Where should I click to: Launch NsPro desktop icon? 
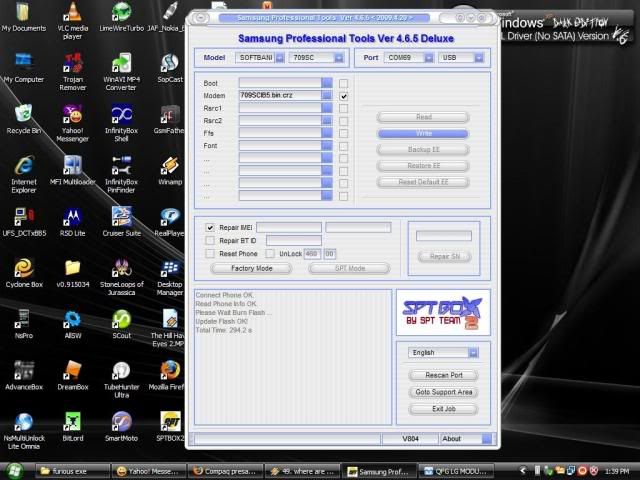click(24, 324)
